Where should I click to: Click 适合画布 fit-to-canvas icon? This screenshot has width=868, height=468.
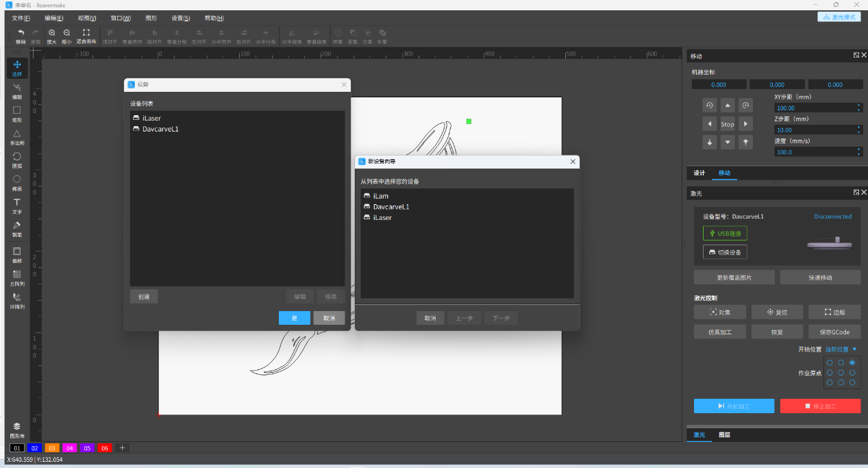tap(86, 36)
